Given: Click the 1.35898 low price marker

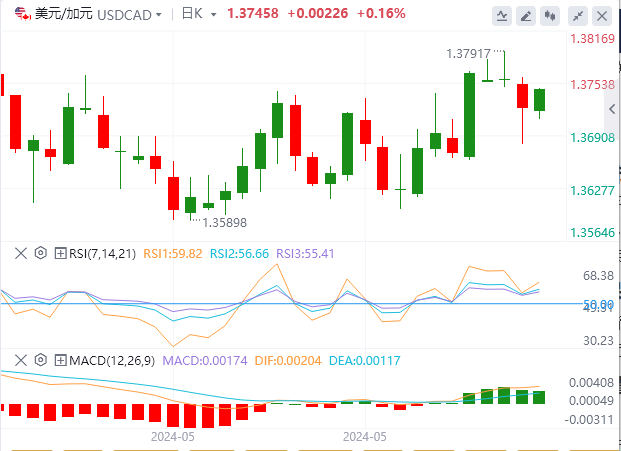Looking at the screenshot, I should pos(225,223).
